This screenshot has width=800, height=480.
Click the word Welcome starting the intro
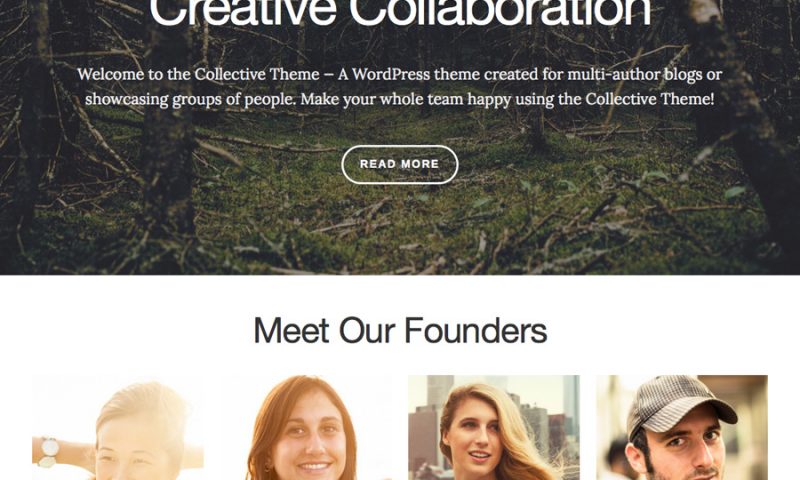[111, 74]
